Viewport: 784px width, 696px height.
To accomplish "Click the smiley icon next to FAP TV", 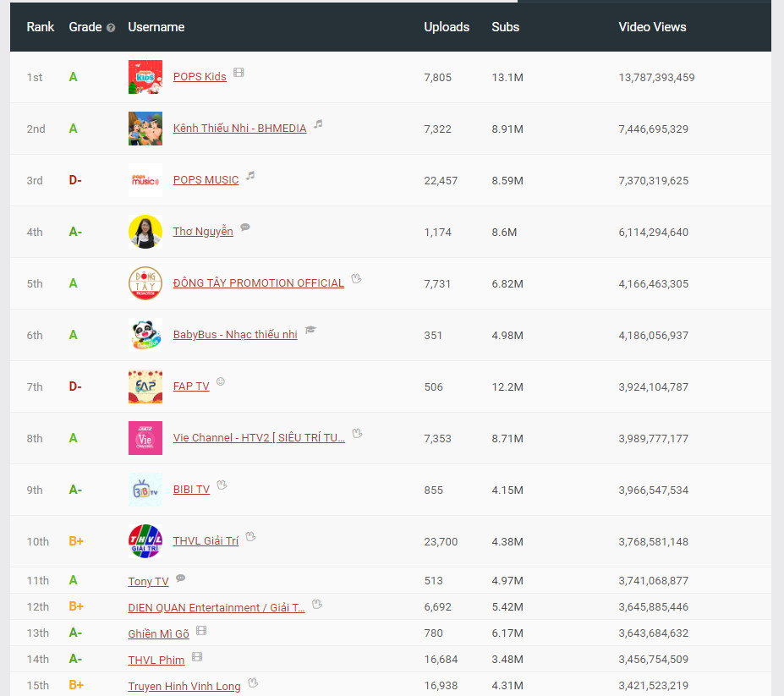I will (221, 381).
